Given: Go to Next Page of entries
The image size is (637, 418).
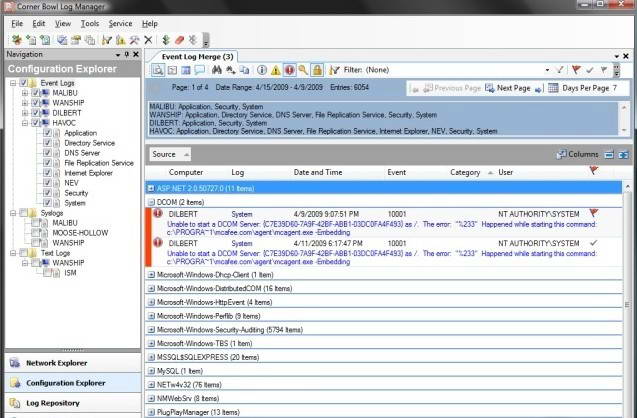Looking at the screenshot, I should pos(513,88).
